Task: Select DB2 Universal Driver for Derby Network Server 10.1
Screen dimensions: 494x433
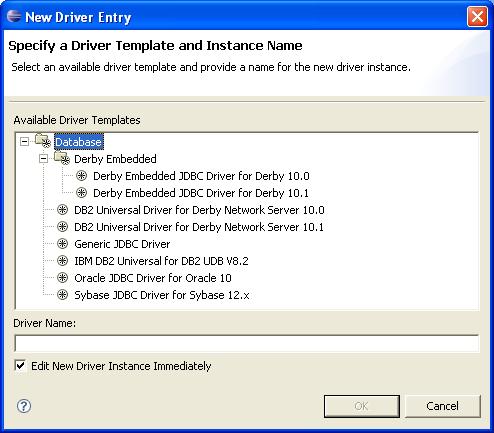Action: (199, 227)
